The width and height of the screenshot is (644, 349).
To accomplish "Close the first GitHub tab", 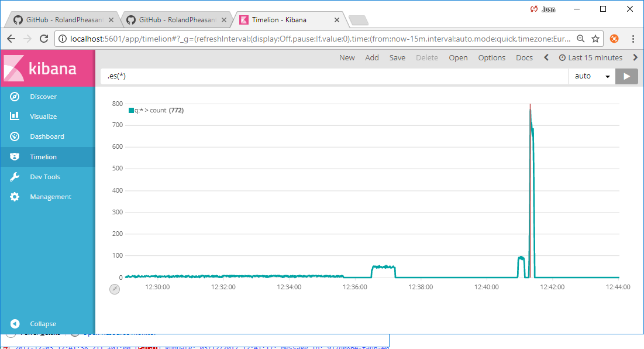I will 111,20.
